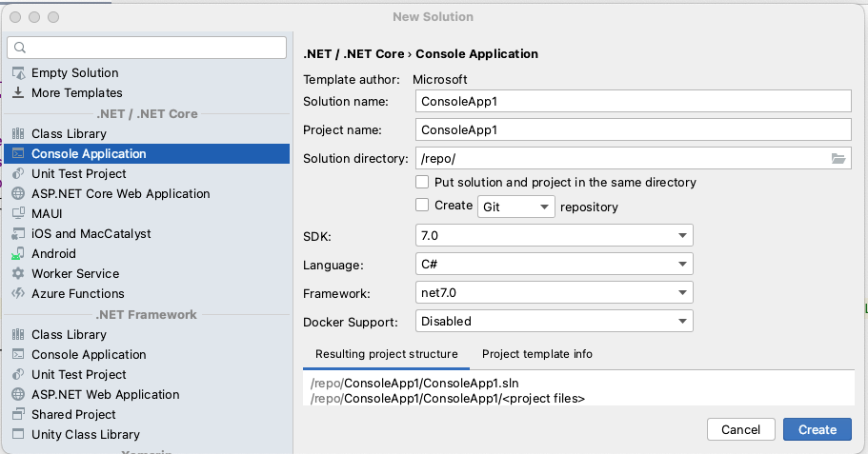Click the <project files> path line
The width and height of the screenshot is (868, 454).
(448, 398)
